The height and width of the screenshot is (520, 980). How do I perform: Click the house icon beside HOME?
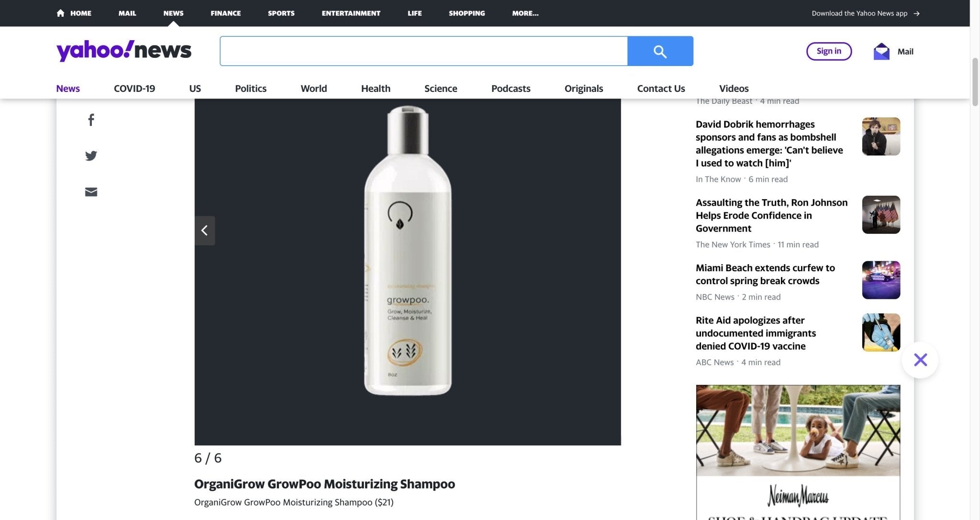(x=60, y=13)
